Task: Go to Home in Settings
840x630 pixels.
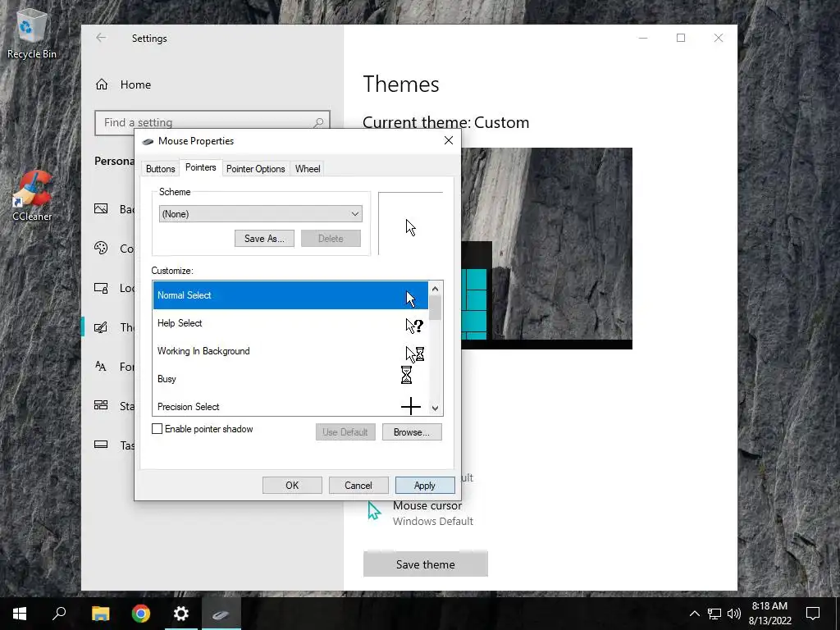Action: tap(123, 84)
